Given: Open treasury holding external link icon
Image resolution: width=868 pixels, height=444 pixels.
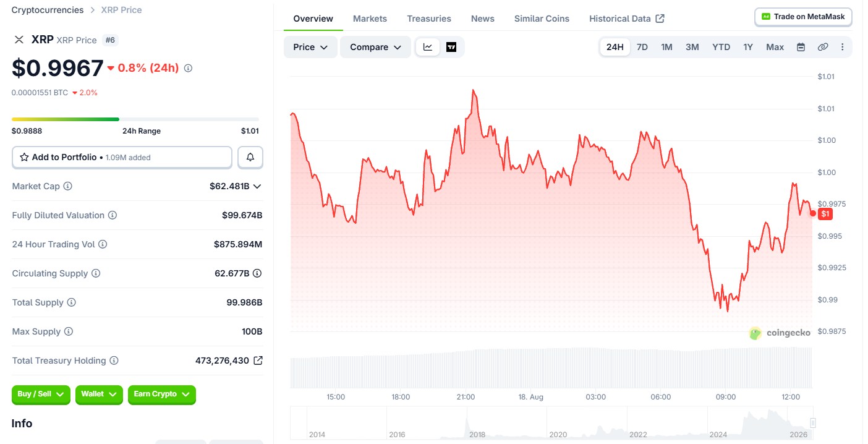Looking at the screenshot, I should tap(258, 361).
